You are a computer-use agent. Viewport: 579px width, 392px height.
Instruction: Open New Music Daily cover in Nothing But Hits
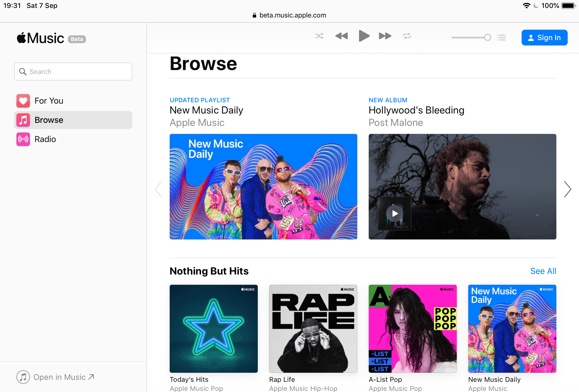pos(512,329)
